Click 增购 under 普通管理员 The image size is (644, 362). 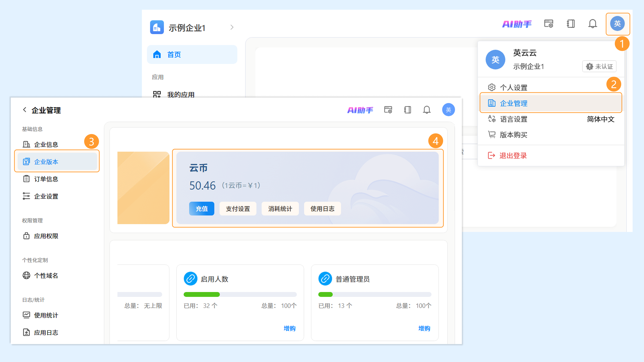point(424,328)
